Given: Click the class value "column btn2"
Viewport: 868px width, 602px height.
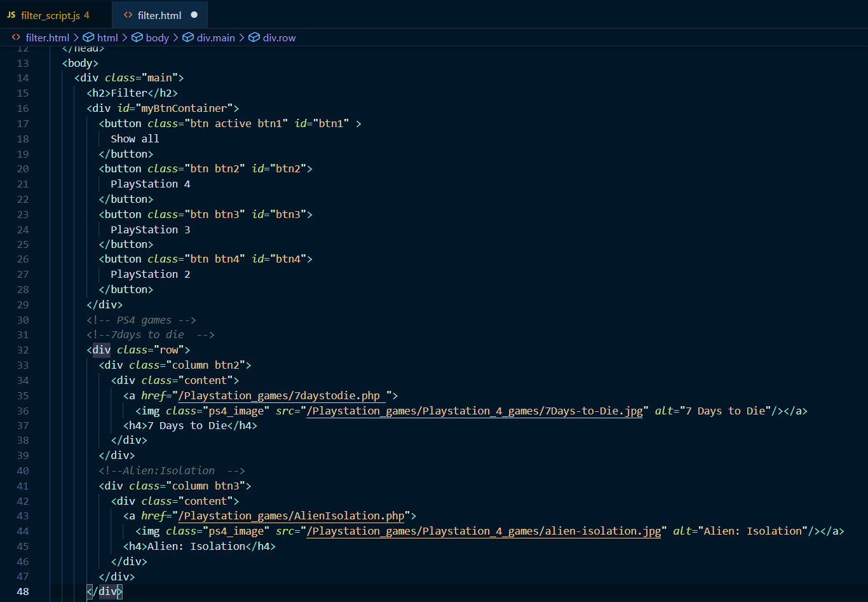Looking at the screenshot, I should 205,365.
